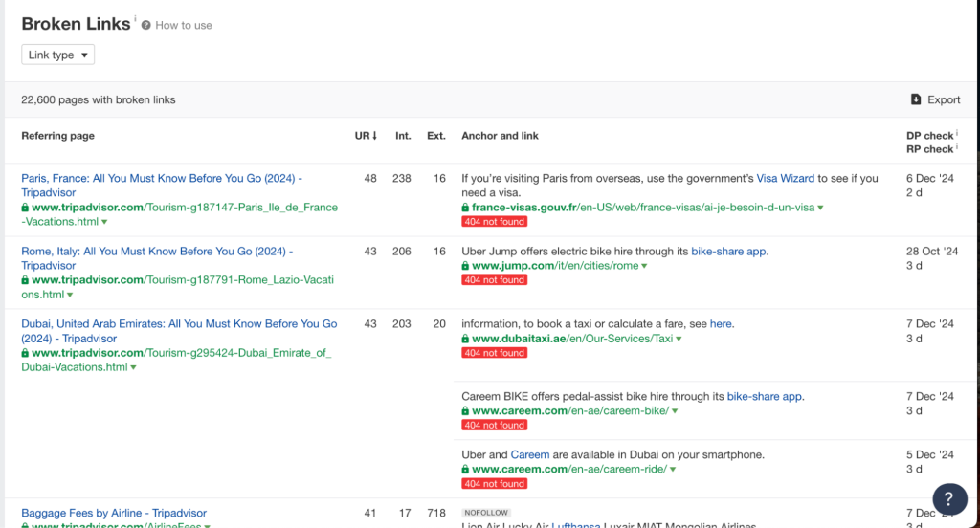Click the Export download icon
980x528 pixels.
click(915, 99)
